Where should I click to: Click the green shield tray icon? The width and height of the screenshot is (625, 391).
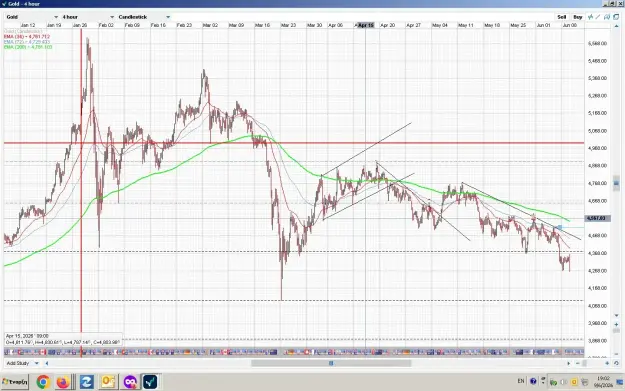(x=553, y=382)
